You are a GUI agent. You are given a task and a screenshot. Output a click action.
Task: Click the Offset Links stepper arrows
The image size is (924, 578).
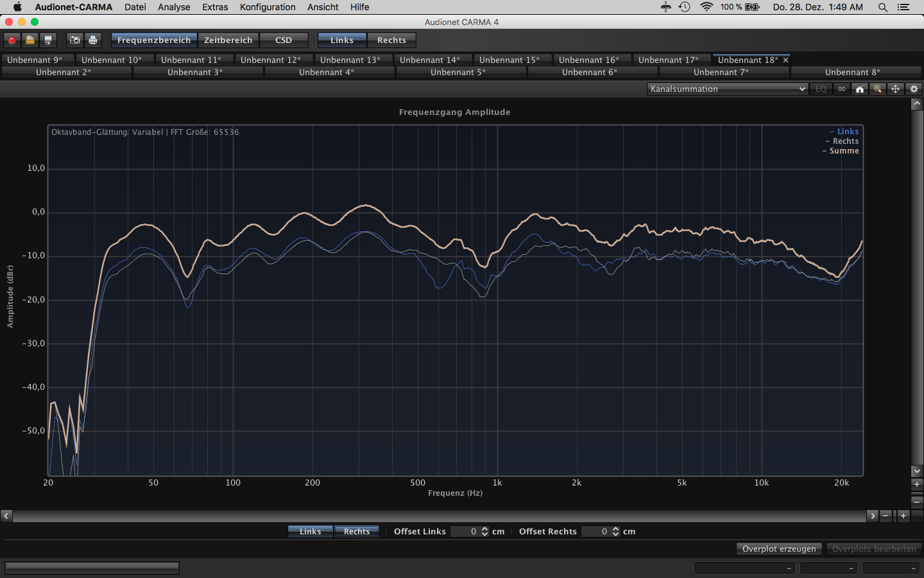tap(485, 531)
